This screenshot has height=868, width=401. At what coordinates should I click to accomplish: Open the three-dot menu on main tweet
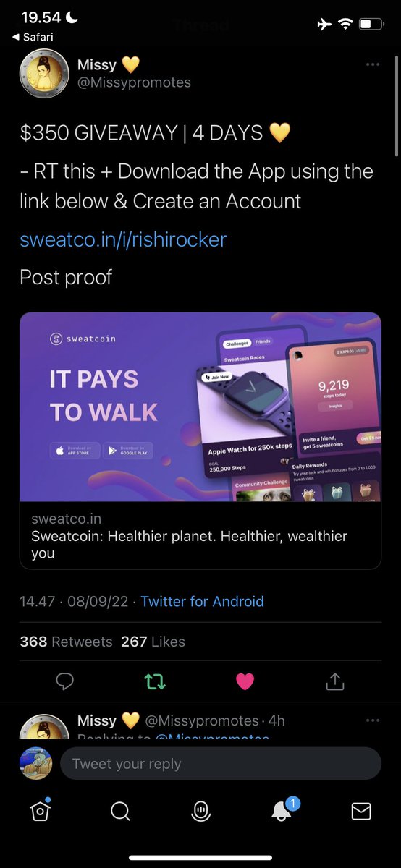pos(373,64)
